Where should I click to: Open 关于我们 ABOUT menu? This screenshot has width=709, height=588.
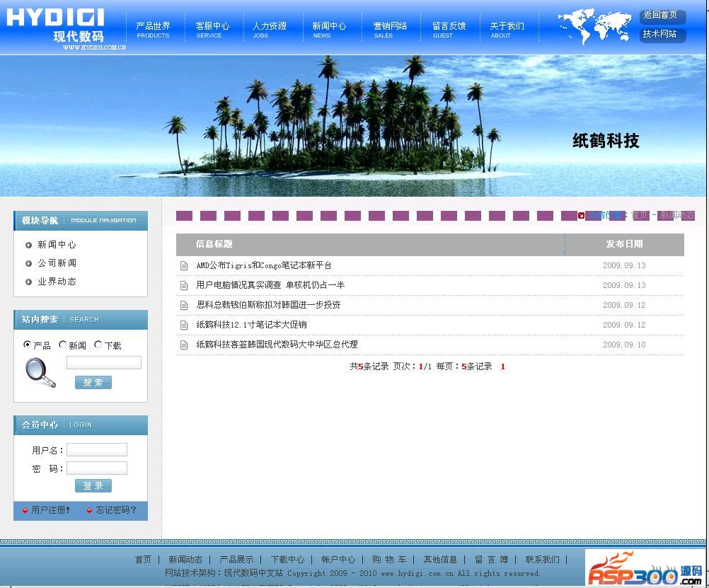[507, 30]
